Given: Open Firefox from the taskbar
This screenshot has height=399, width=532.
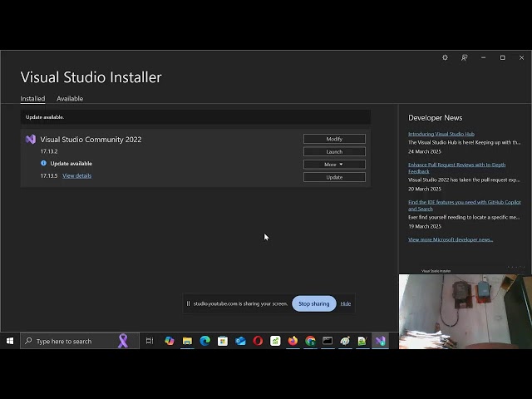Looking at the screenshot, I should (293, 341).
